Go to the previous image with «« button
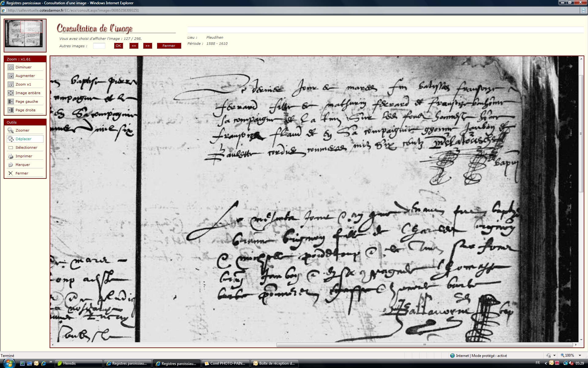Viewport: 588px width, 368px height. pyautogui.click(x=134, y=46)
